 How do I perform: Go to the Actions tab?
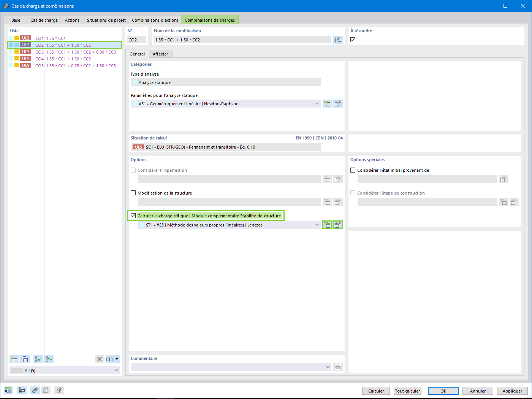click(x=72, y=20)
